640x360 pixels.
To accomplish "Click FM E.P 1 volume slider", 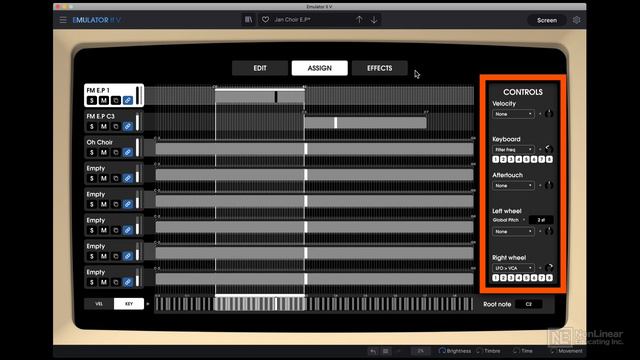I will point(138,95).
